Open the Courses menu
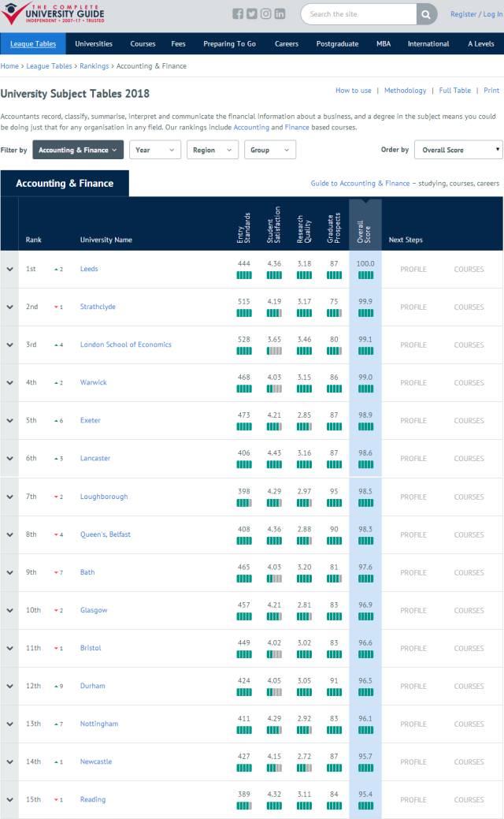The height and width of the screenshot is (819, 504). click(143, 44)
